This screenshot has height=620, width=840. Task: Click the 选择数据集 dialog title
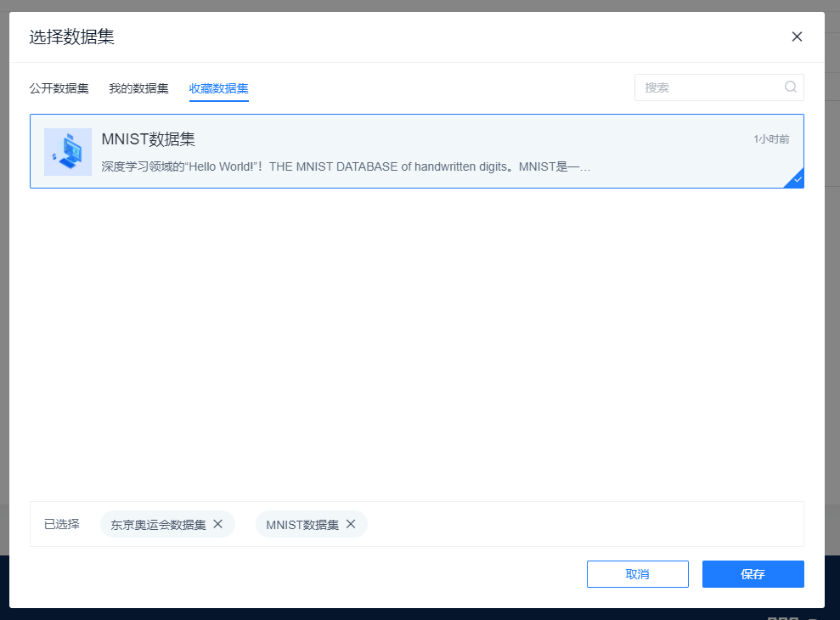(x=72, y=37)
